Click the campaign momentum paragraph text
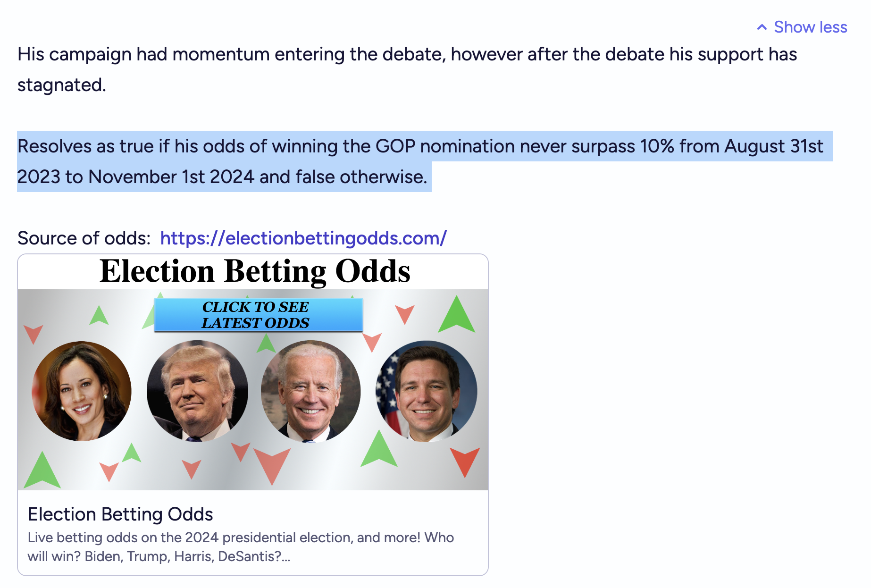Image resolution: width=871 pixels, height=588 pixels. coord(407,69)
